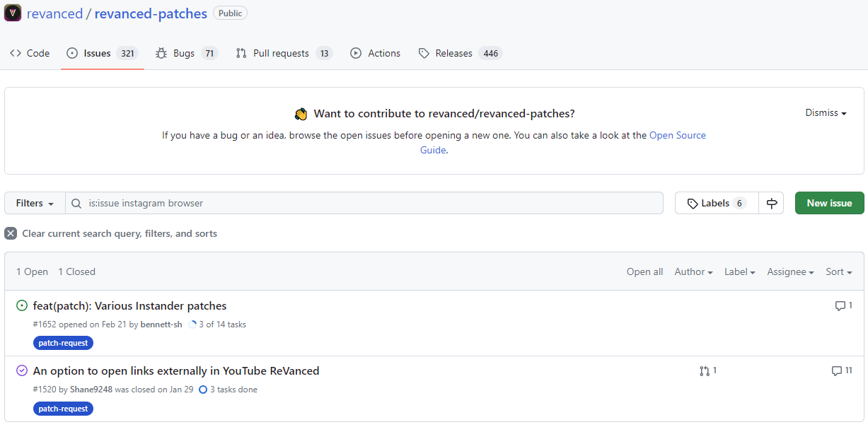
Task: Switch to the Issues tab
Action: [103, 53]
